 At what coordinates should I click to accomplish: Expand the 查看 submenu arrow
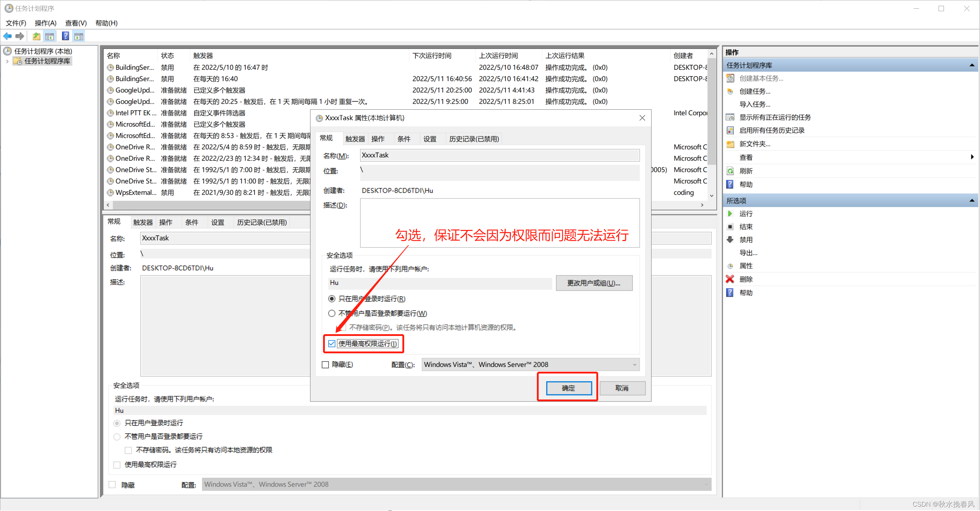972,157
